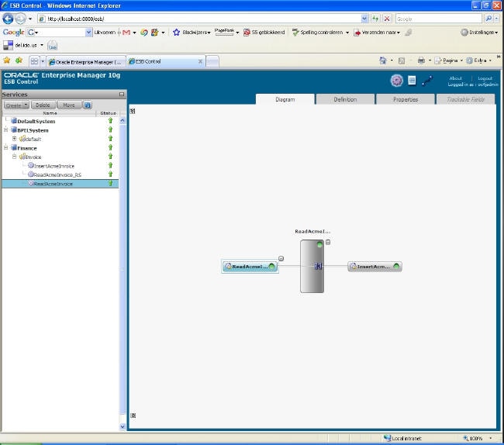Click the Spelling controleren check icon

pos(295,32)
